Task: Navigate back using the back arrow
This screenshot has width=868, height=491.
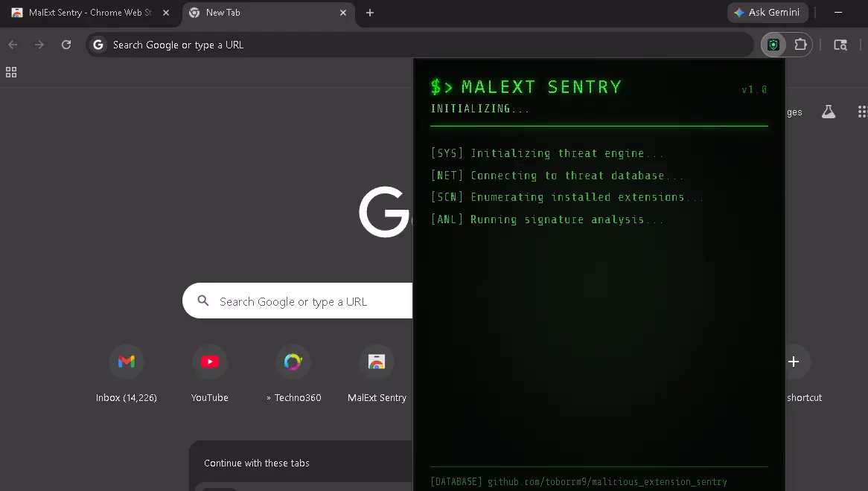Action: (12, 45)
